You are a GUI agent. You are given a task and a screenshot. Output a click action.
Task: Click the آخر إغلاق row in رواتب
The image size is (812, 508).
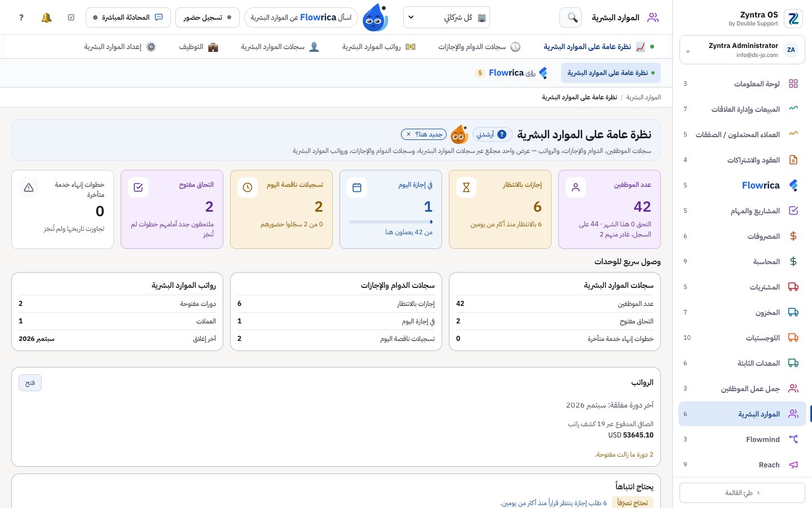pos(117,339)
